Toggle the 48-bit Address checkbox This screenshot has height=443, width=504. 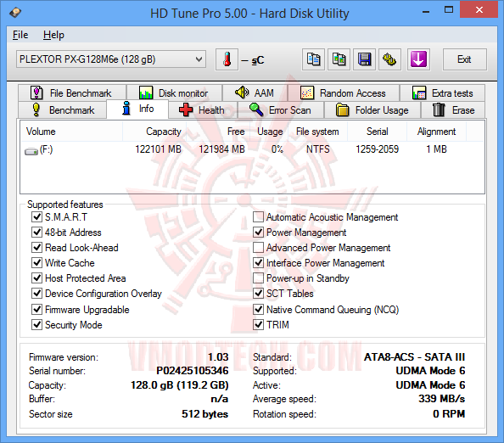pyautogui.click(x=36, y=232)
